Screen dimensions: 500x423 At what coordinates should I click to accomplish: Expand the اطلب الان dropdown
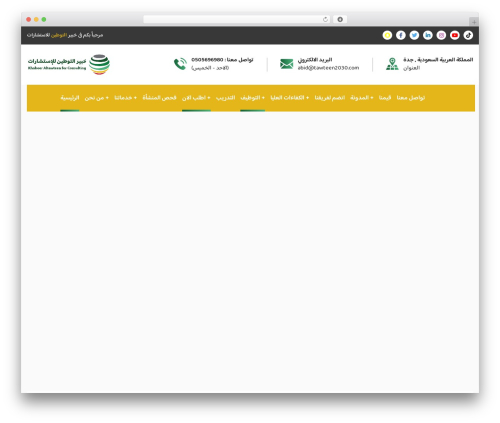tap(196, 98)
